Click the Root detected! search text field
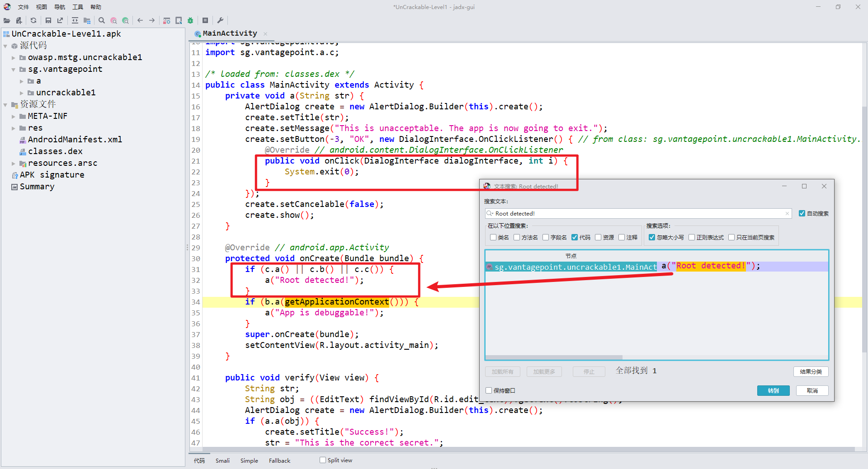This screenshot has width=868, height=469. 637,213
